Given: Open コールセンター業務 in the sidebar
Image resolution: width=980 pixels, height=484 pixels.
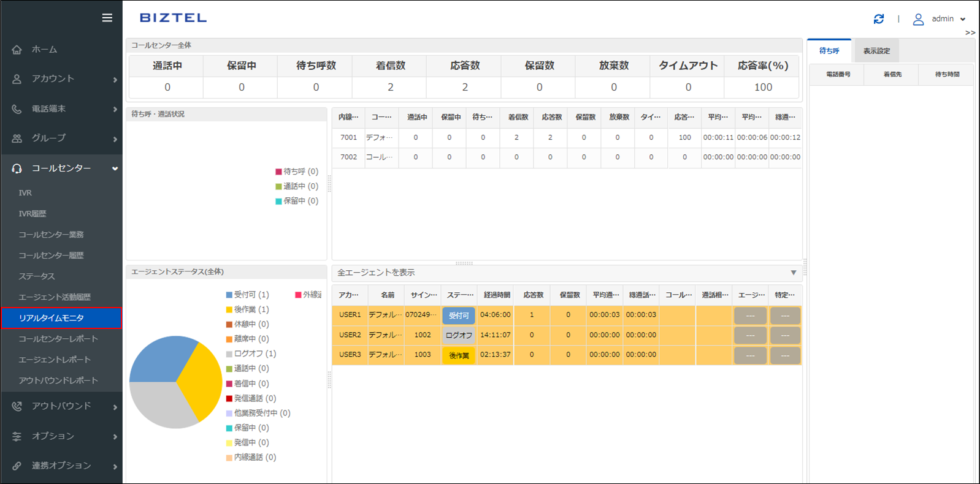Looking at the screenshot, I should coord(51,235).
